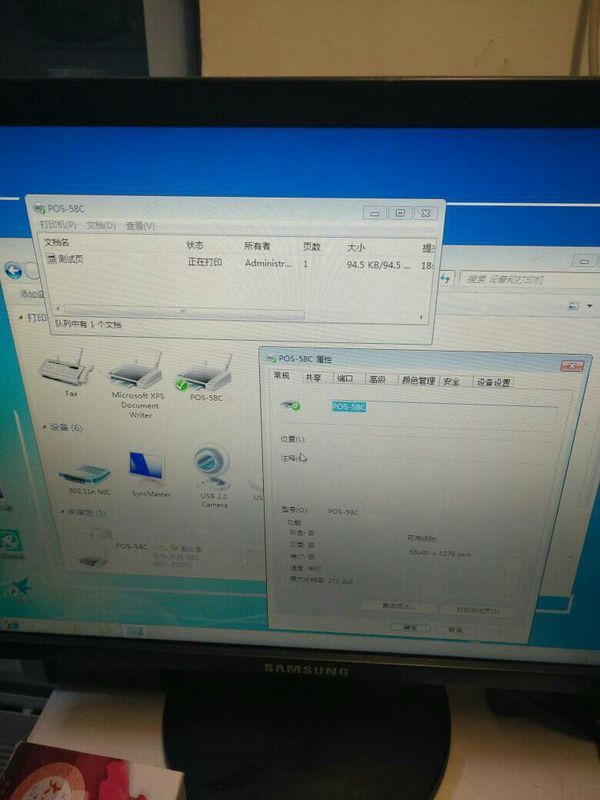
Task: Click the POS-58C default printer icon
Action: (x=204, y=372)
